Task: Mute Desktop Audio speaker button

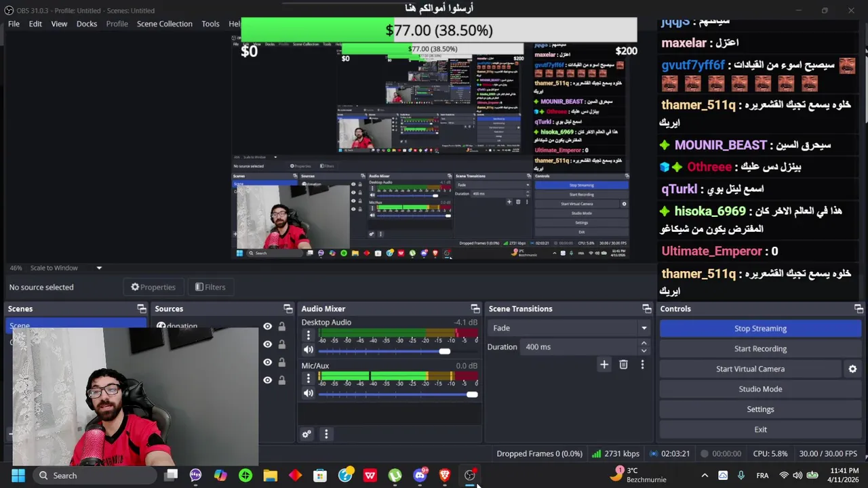Action: tap(309, 350)
